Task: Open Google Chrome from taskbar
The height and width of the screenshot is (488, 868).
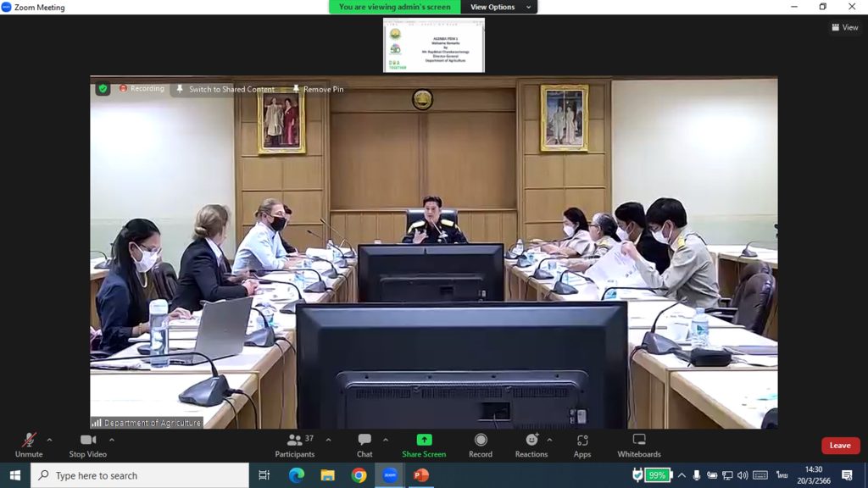Action: pos(359,475)
